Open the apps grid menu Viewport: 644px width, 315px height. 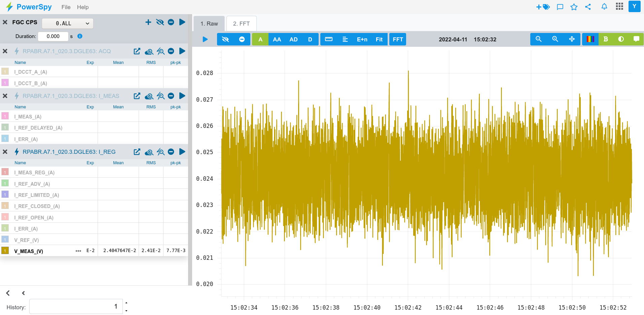coord(619,6)
